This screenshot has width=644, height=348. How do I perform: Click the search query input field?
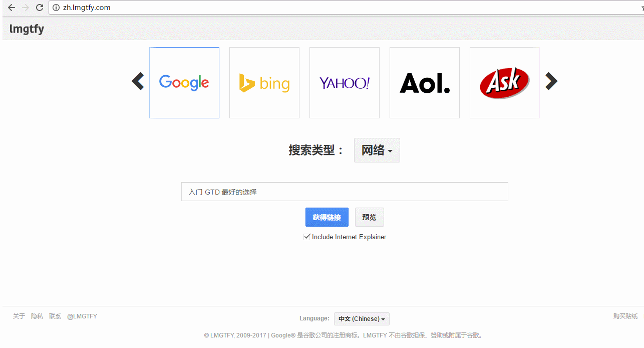click(x=345, y=192)
